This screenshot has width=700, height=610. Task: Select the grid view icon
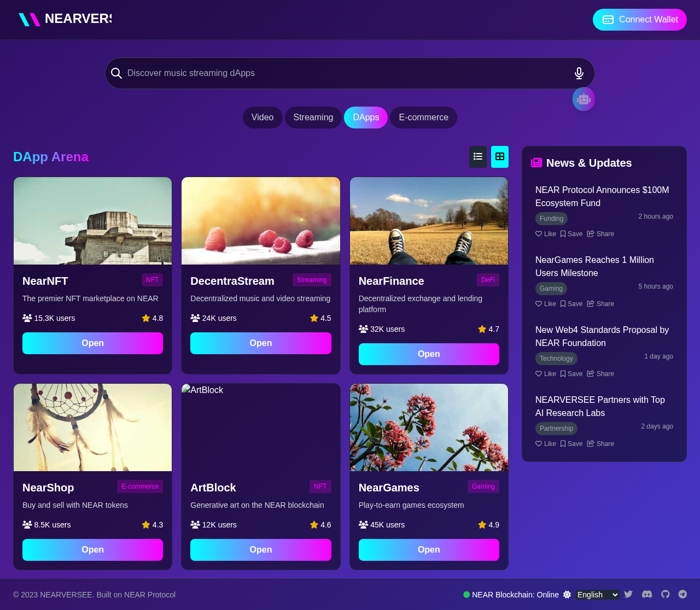coord(499,156)
